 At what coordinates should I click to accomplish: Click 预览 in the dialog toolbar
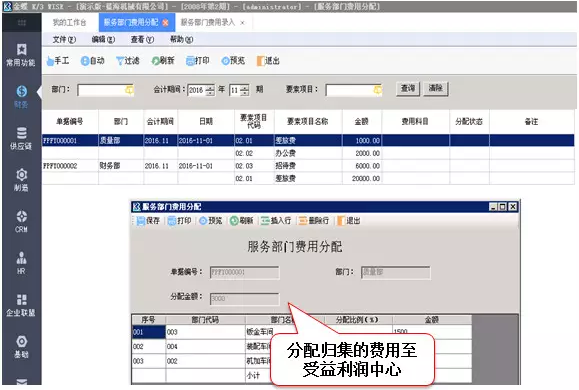click(x=211, y=221)
